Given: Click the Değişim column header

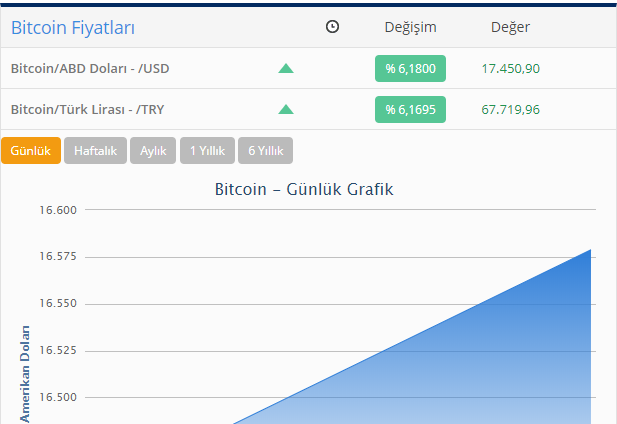Looking at the screenshot, I should (410, 28).
